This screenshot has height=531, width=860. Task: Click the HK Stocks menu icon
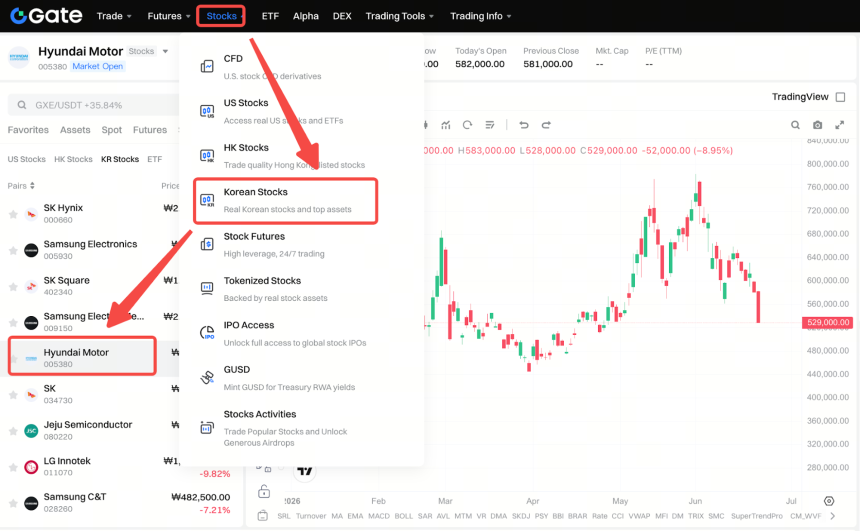point(207,156)
